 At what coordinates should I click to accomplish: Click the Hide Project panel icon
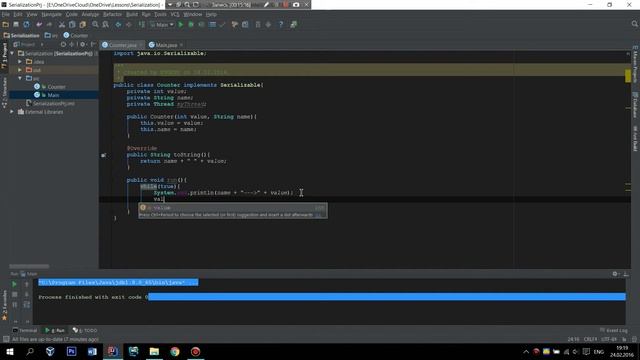93,44
